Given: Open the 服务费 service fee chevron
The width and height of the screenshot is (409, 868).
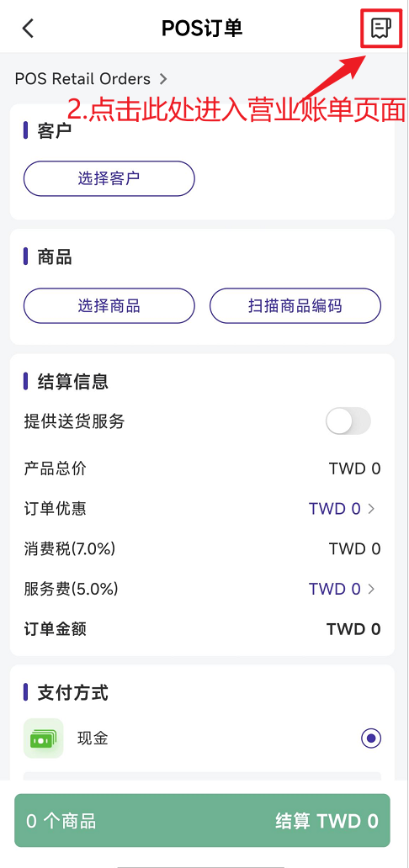Looking at the screenshot, I should (371, 589).
